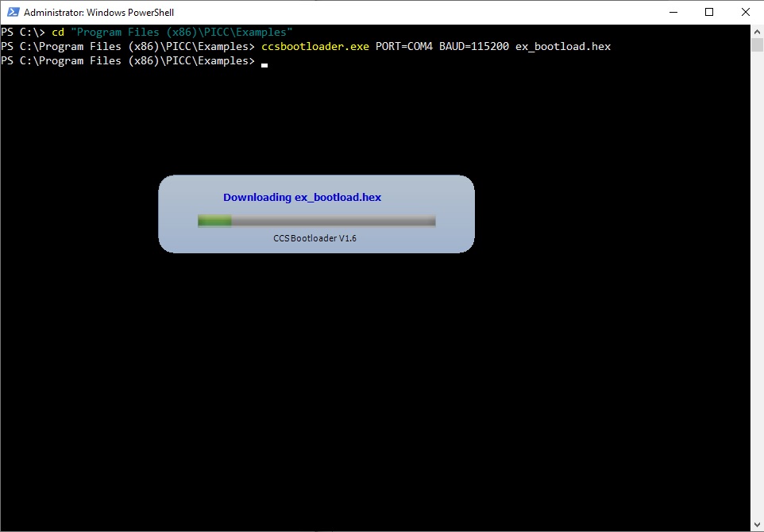
Task: Click the "Downloading ex_bootload.hex" label
Action: pyautogui.click(x=302, y=197)
